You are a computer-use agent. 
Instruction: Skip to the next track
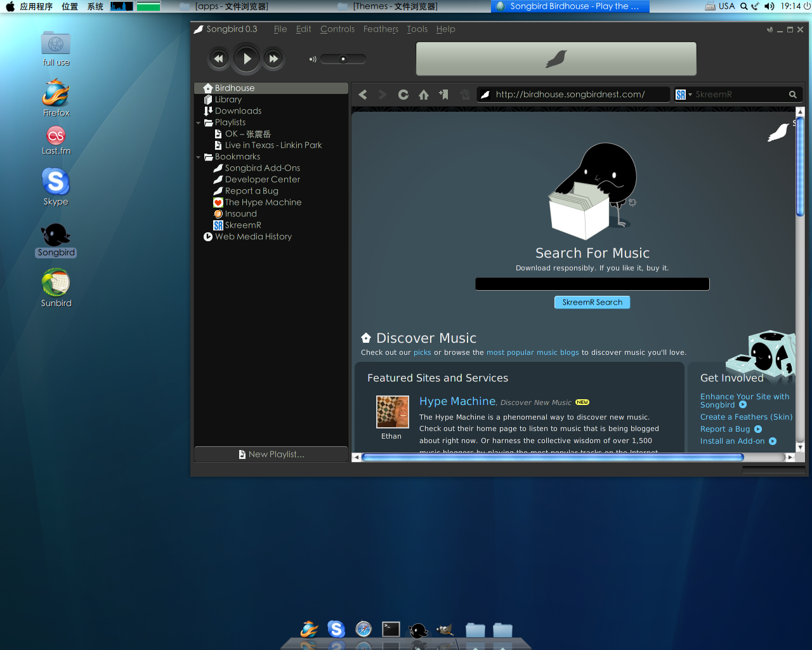[273, 59]
